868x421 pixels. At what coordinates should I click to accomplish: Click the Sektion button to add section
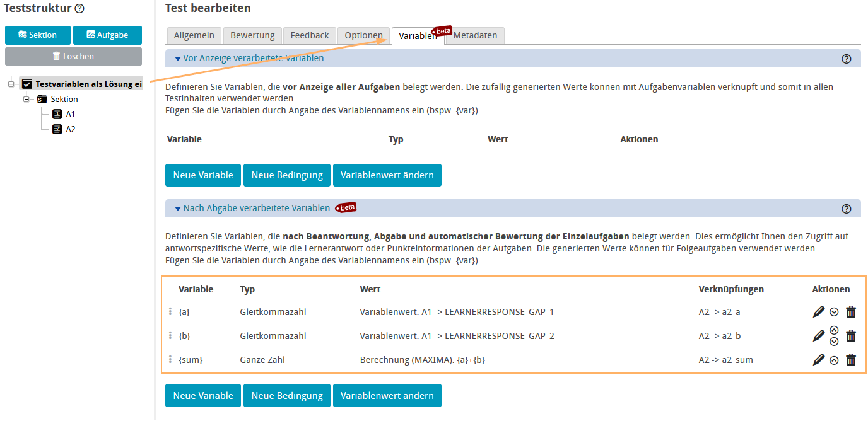(x=38, y=35)
